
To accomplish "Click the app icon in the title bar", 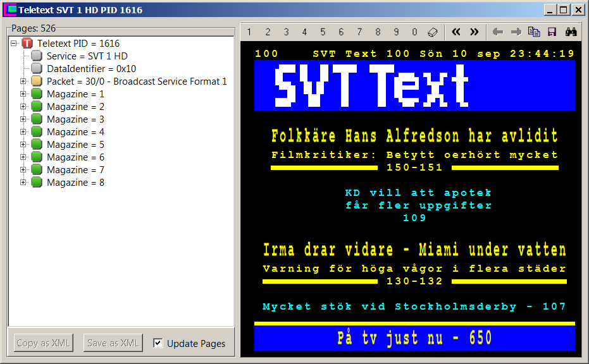I will point(10,9).
